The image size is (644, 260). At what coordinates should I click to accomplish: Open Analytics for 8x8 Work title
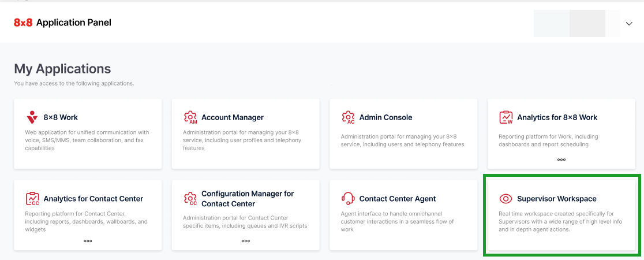(557, 117)
